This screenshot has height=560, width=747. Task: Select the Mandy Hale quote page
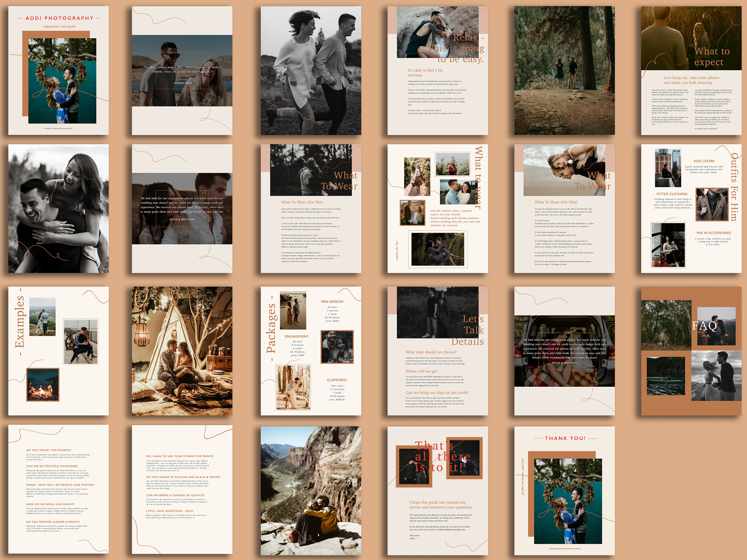182,71
